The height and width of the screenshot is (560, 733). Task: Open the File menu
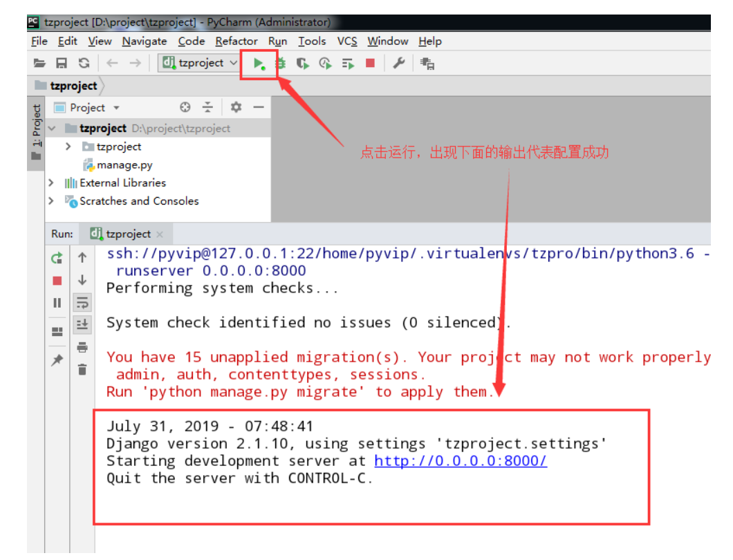39,41
